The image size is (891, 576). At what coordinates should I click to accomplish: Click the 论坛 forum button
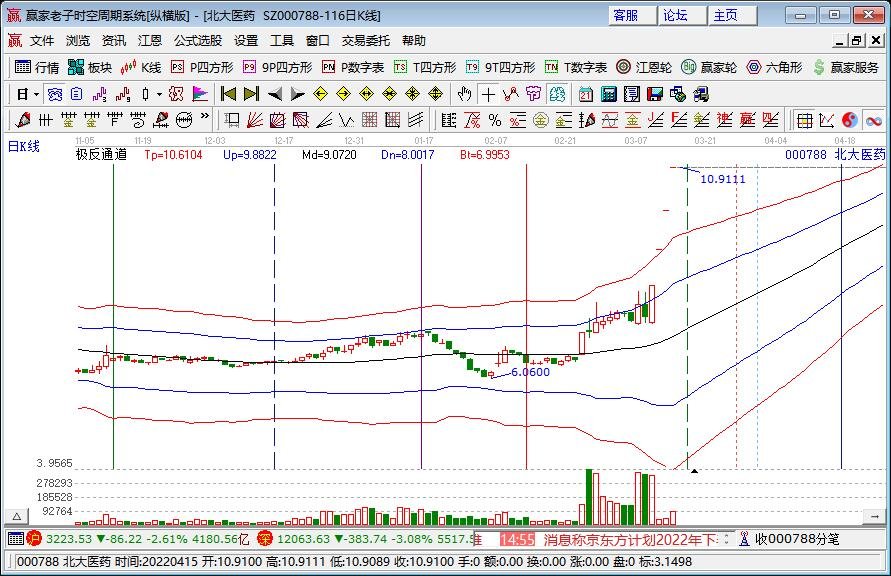click(x=682, y=15)
